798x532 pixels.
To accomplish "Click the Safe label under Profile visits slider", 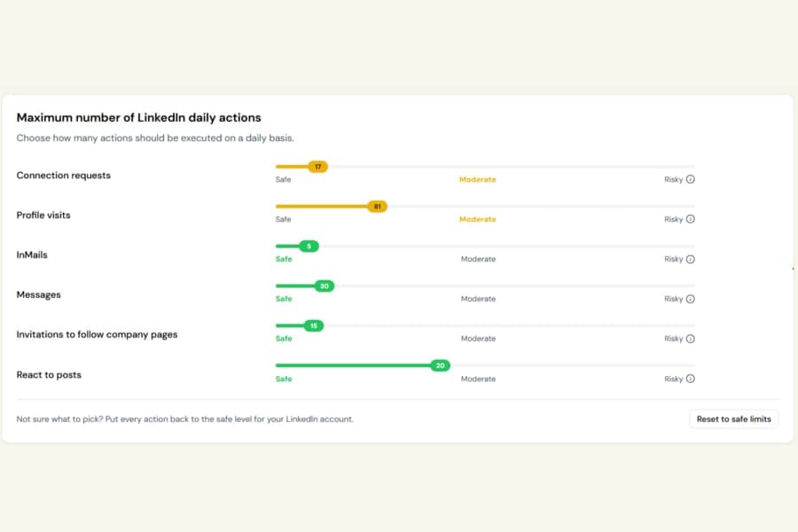I will click(284, 219).
